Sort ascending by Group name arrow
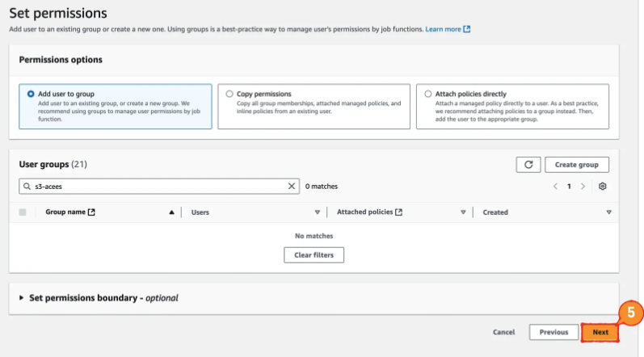 coord(171,212)
